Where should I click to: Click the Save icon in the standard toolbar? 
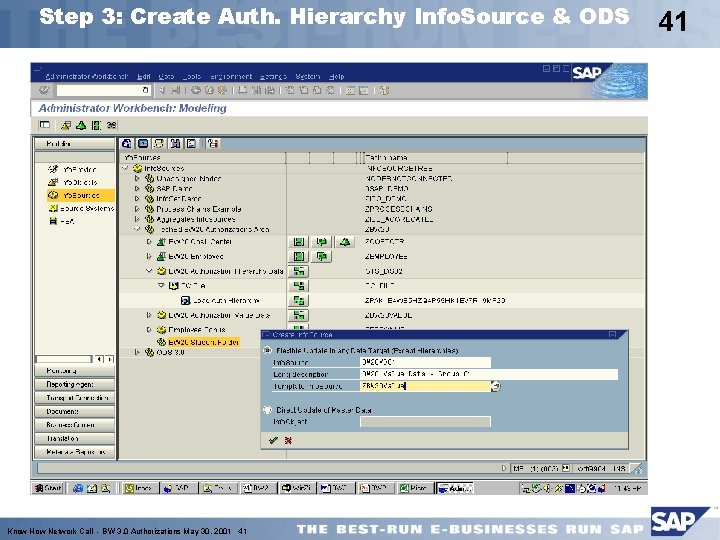(x=175, y=90)
